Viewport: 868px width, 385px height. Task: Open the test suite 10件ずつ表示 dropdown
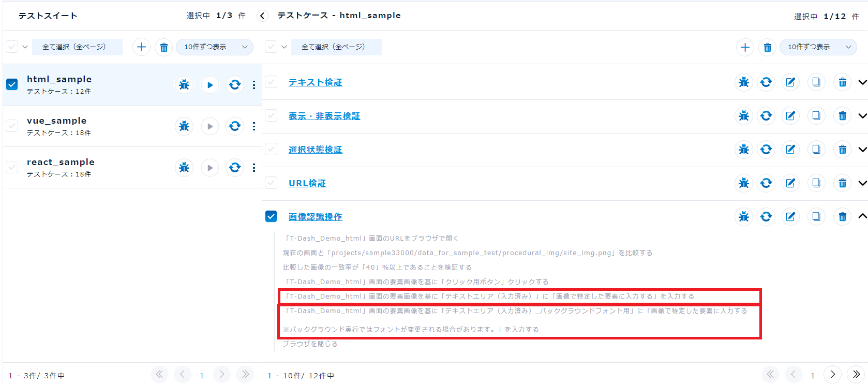pos(215,47)
